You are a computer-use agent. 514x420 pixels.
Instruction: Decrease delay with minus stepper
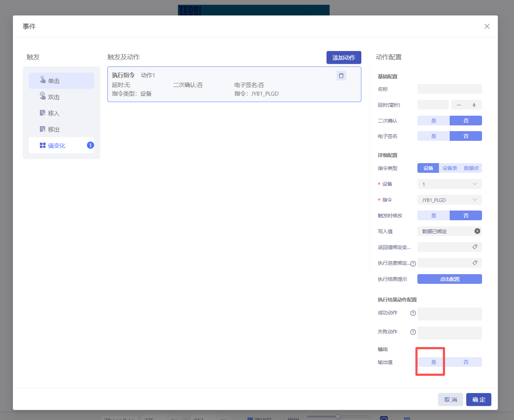[x=459, y=105]
